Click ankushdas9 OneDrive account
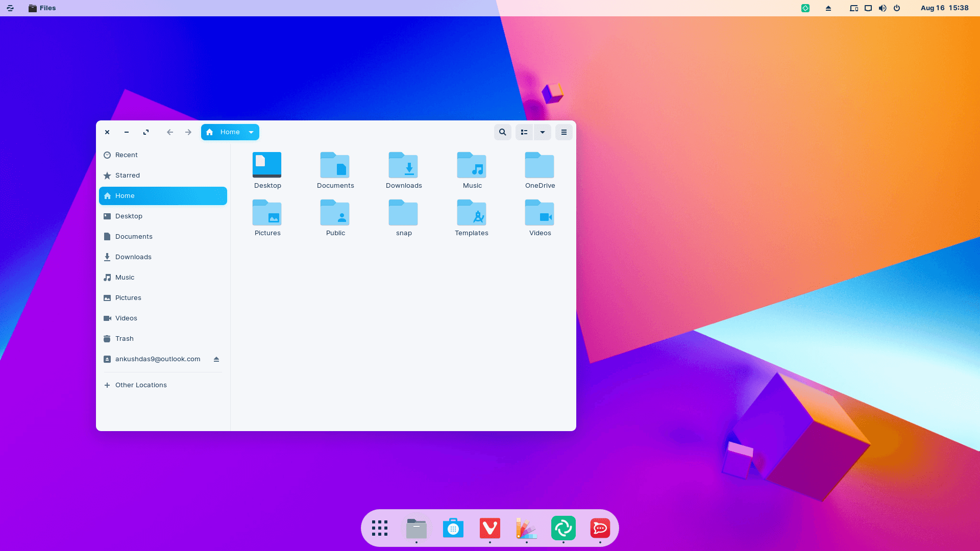This screenshot has height=551, width=980. [158, 359]
